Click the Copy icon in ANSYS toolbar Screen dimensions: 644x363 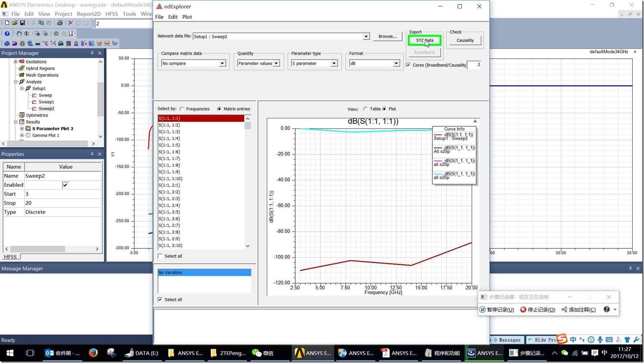(x=41, y=23)
